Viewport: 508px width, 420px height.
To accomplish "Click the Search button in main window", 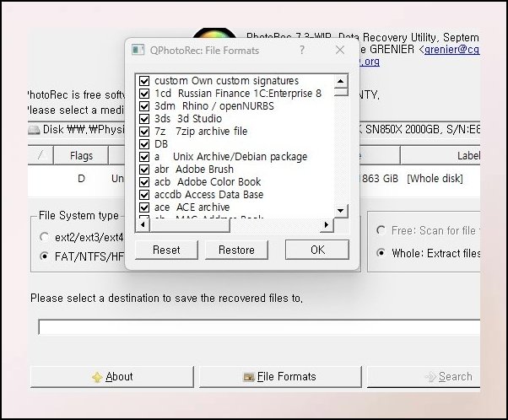I will coord(424,377).
